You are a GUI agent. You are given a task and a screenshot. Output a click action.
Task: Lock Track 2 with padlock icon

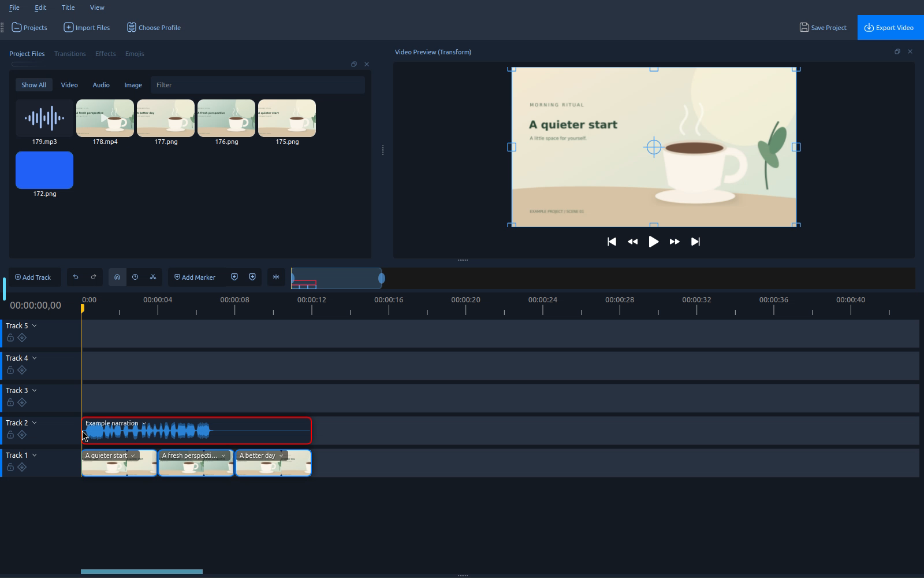click(10, 435)
